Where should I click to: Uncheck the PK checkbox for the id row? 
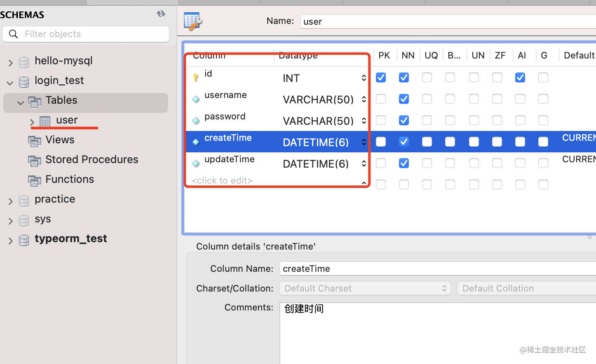pos(381,77)
